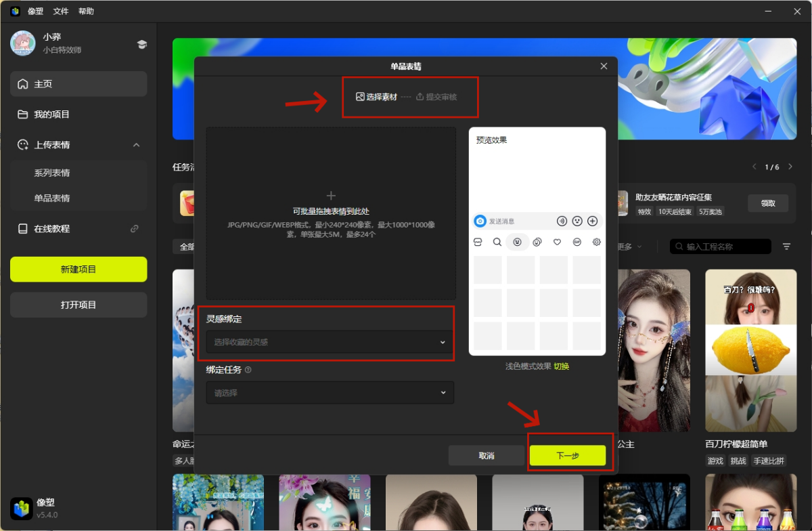Click the voice input icon in preview
This screenshot has width=812, height=531.
[x=562, y=221]
